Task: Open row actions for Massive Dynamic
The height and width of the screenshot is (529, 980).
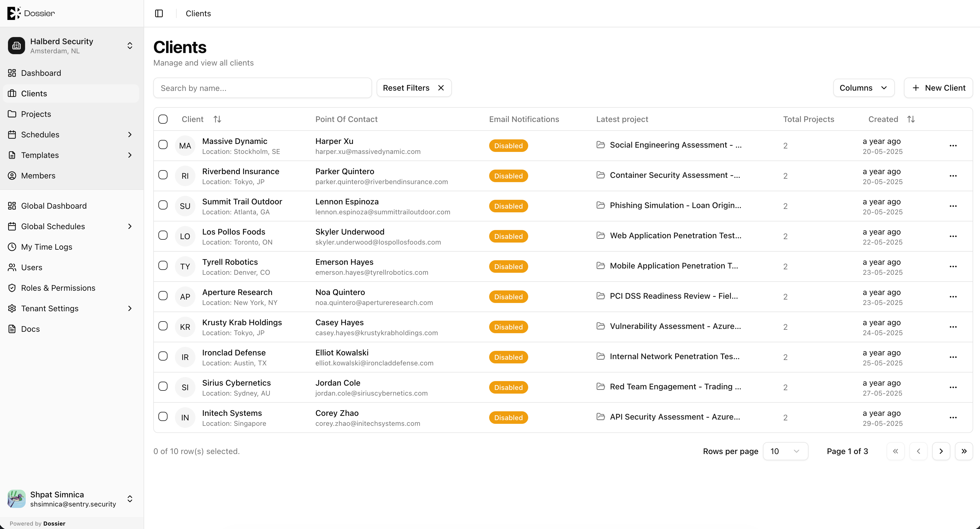Action: point(953,146)
